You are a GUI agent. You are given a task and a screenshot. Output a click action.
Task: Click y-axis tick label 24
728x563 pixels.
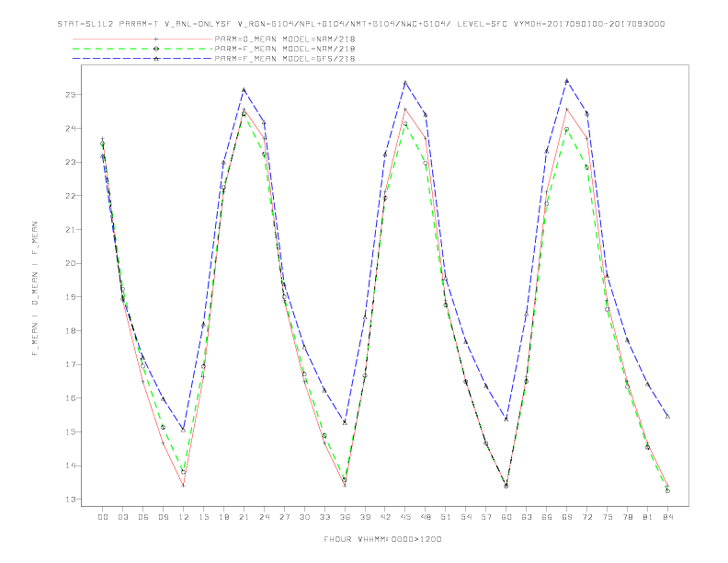70,128
